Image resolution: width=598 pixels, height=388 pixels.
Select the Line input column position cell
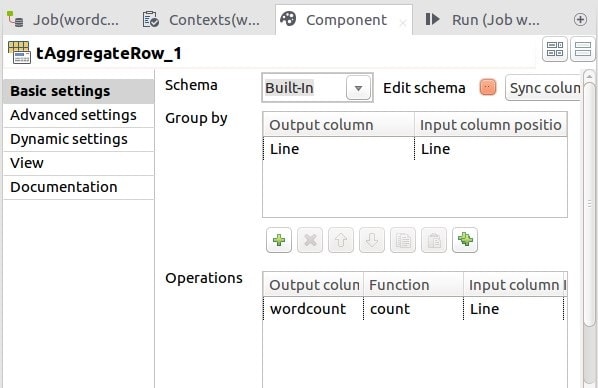491,149
